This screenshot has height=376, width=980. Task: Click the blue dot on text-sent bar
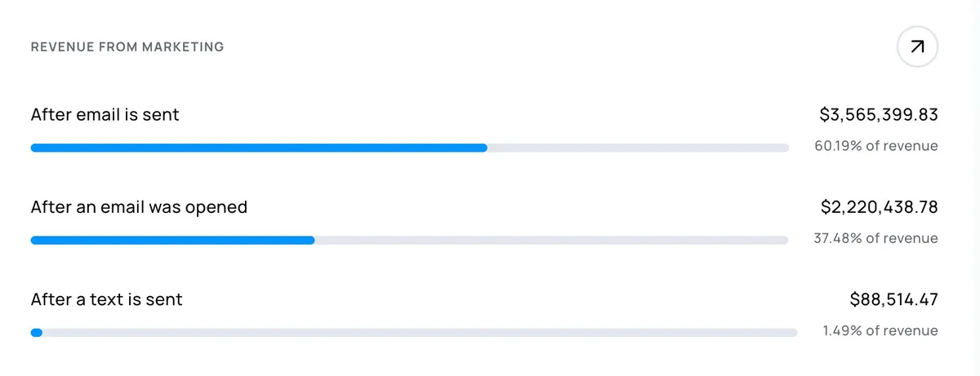pos(36,332)
